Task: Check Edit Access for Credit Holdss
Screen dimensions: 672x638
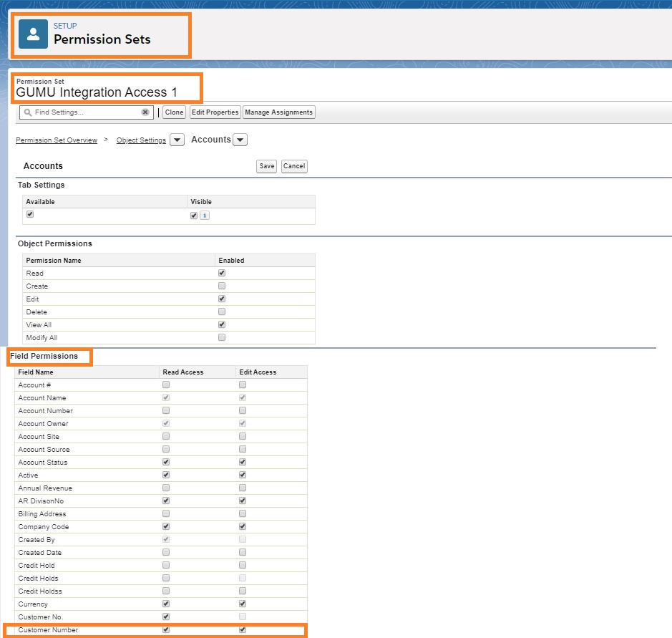Action: coord(243,591)
